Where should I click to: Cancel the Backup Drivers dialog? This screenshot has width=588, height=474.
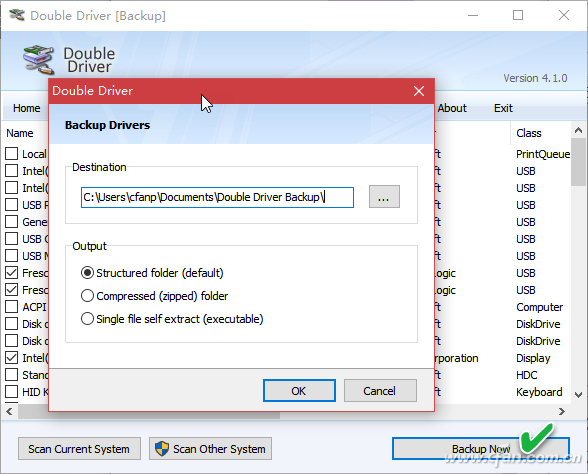point(380,391)
